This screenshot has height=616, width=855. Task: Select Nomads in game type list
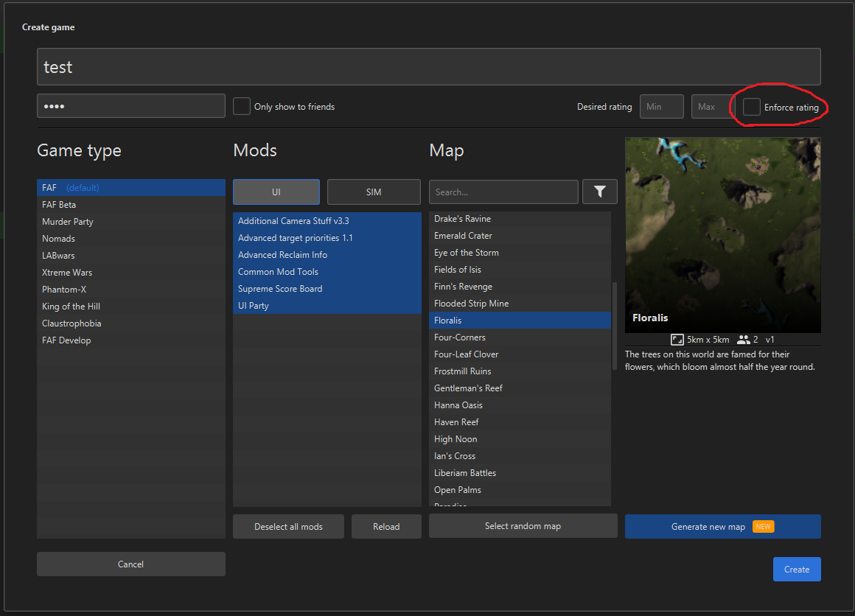click(x=131, y=238)
